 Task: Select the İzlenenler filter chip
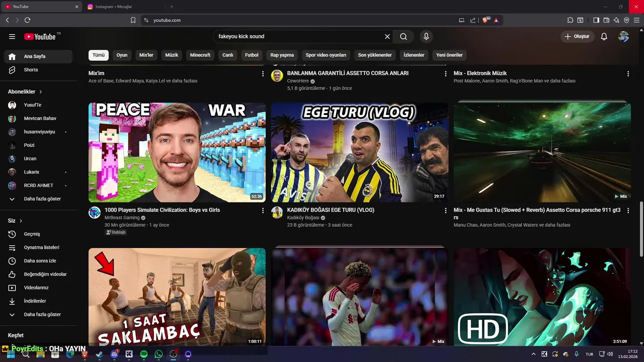(x=414, y=55)
